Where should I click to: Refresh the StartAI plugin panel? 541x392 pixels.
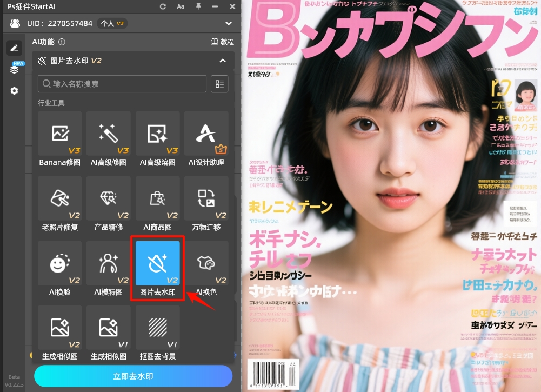tap(162, 6)
